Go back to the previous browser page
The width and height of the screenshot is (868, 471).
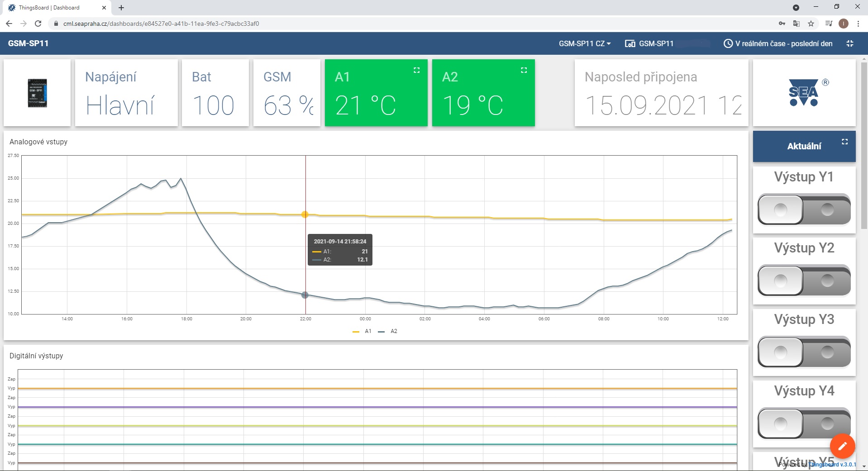tap(9, 24)
